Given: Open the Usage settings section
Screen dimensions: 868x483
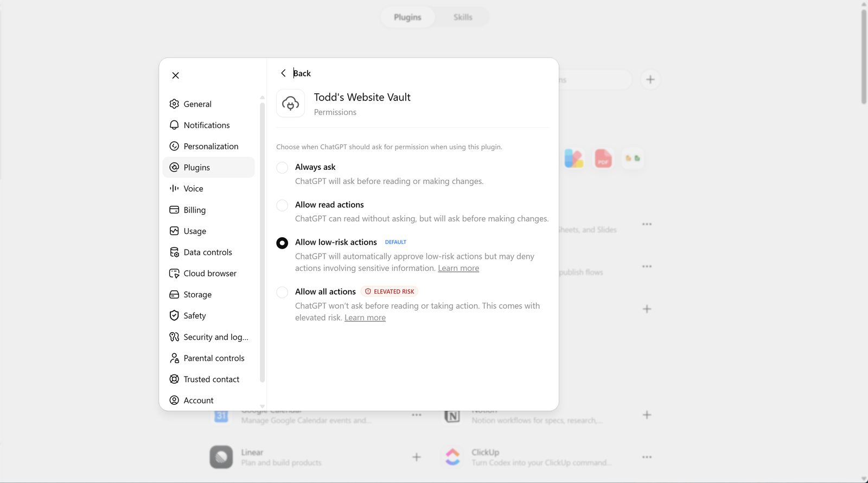Looking at the screenshot, I should point(208,231).
